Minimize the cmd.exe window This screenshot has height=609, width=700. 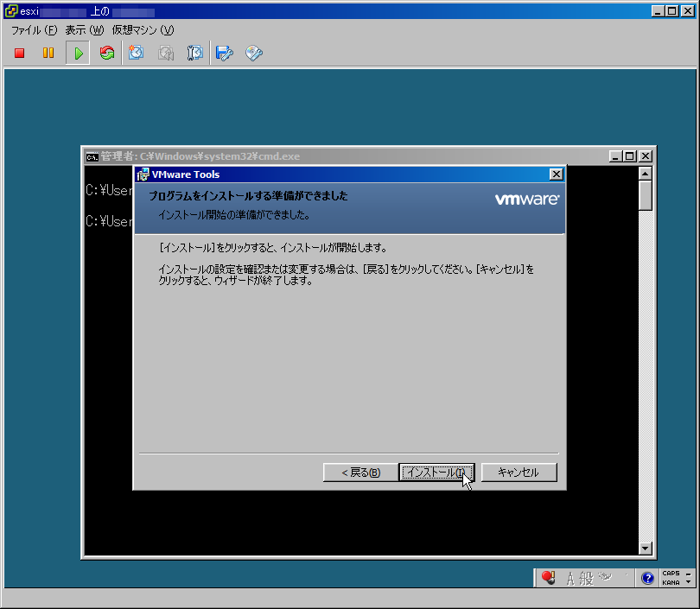click(x=615, y=156)
